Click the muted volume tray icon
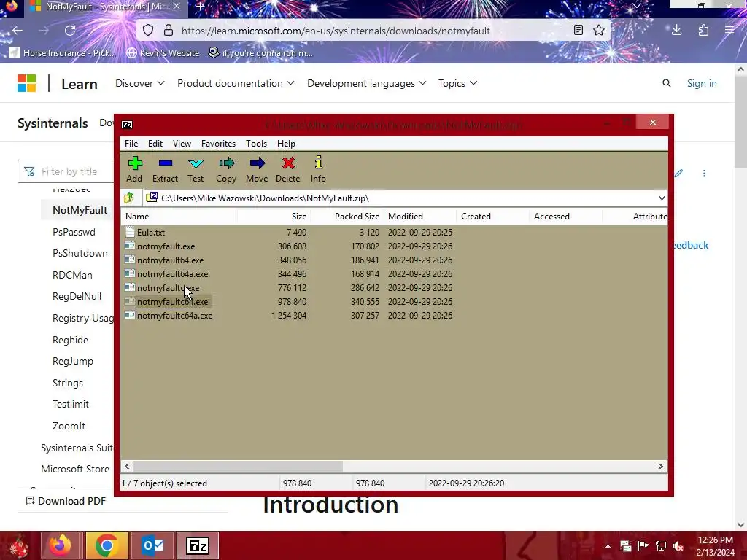Viewport: 747px width, 560px height. (678, 545)
